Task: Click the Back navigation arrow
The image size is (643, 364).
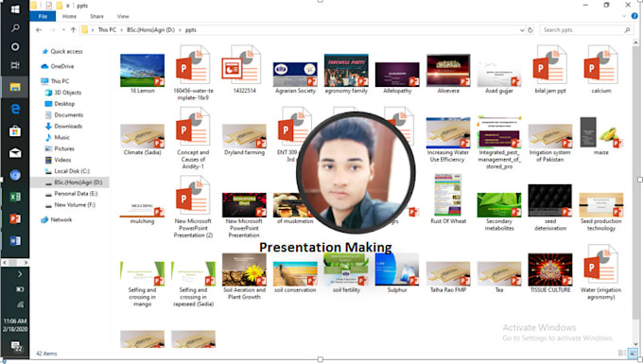Action: pos(39,30)
